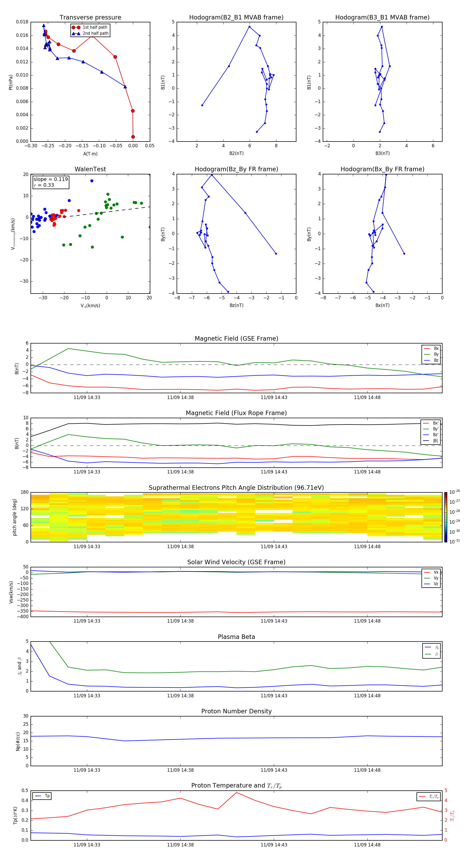Click the 'VA(km/s)' x-axis label

click(x=90, y=306)
